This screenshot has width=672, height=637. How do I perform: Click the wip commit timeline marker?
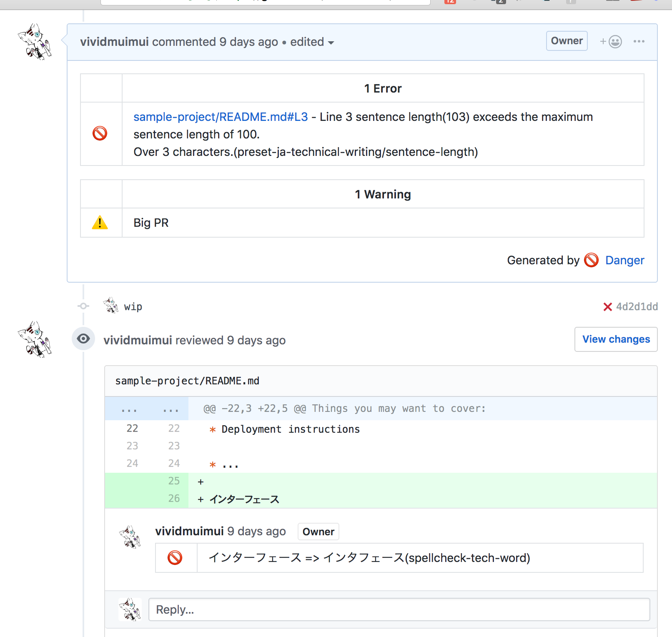point(83,306)
